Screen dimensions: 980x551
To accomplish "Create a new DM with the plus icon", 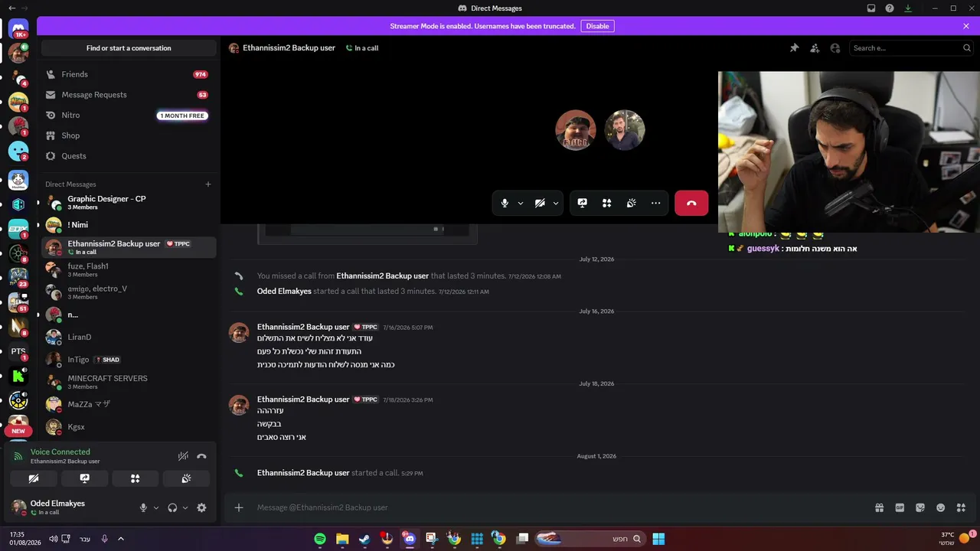I will [207, 184].
